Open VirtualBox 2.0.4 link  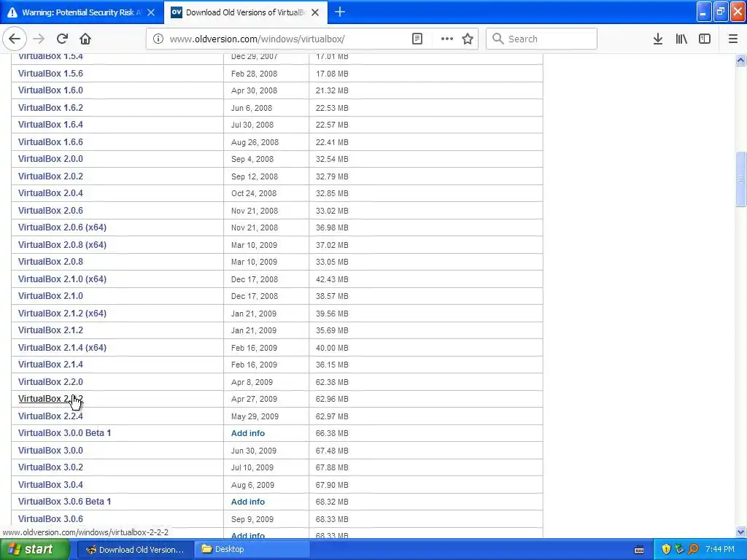pos(50,192)
